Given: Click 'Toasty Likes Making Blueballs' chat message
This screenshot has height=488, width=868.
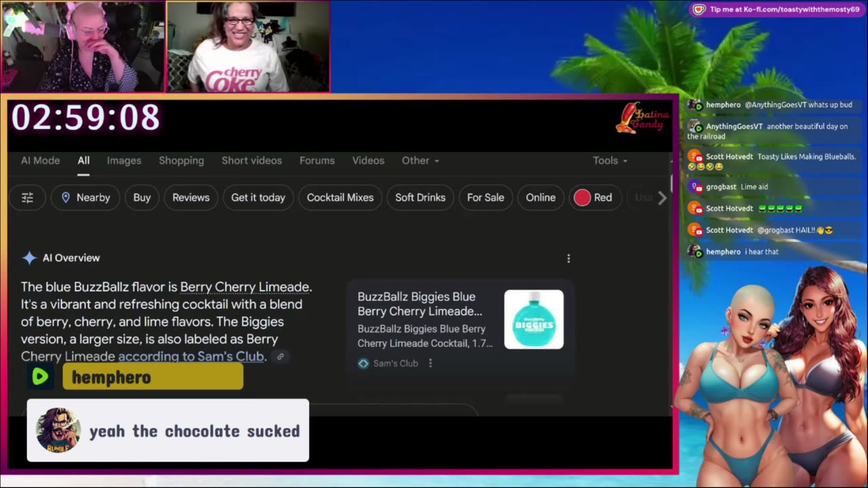Looking at the screenshot, I should [x=806, y=157].
